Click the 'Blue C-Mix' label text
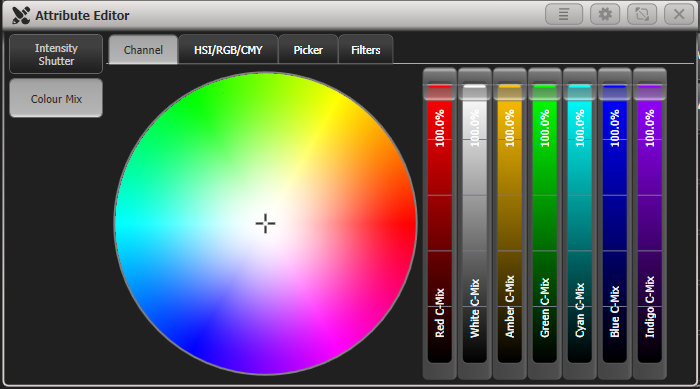 (615, 312)
